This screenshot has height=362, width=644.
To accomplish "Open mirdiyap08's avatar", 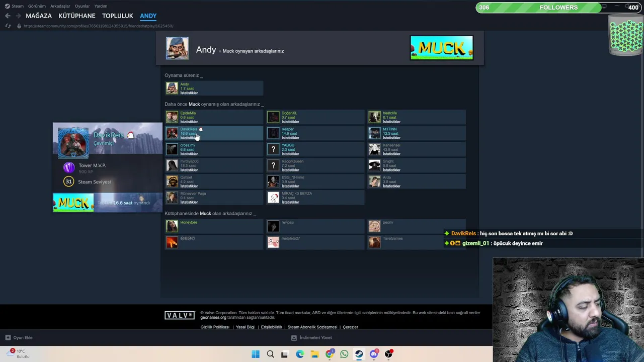I will pos(172,165).
